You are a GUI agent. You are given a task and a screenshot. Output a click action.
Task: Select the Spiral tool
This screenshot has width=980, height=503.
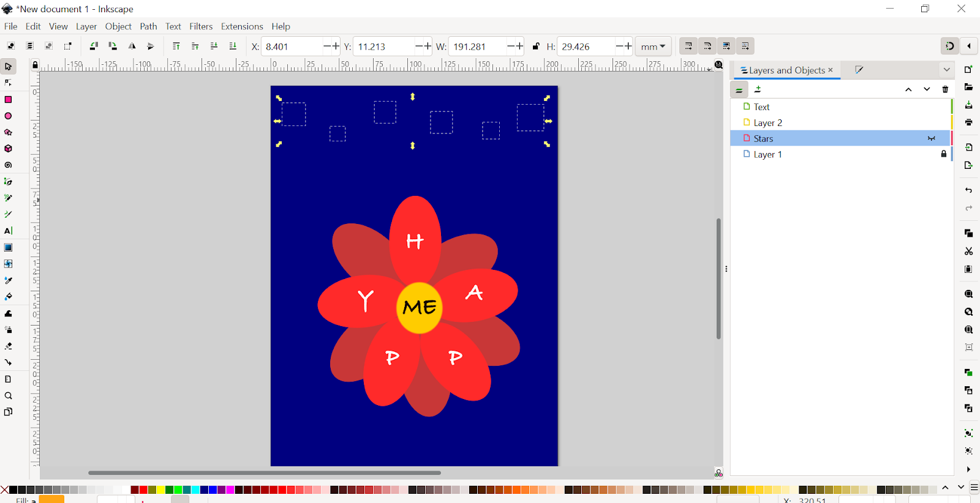8,165
